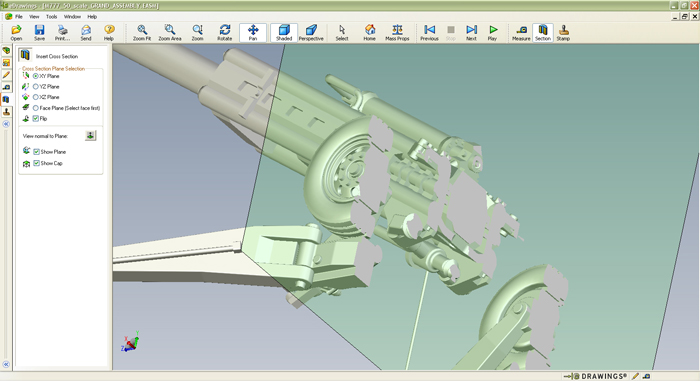
Task: Toggle the Show Plane checkbox
Action: (37, 152)
